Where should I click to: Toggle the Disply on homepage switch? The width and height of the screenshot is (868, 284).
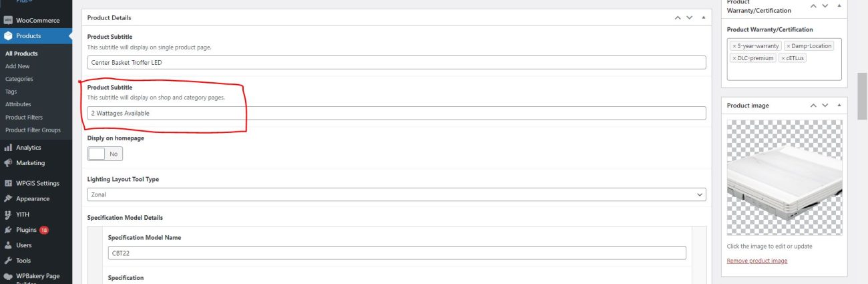tap(105, 154)
